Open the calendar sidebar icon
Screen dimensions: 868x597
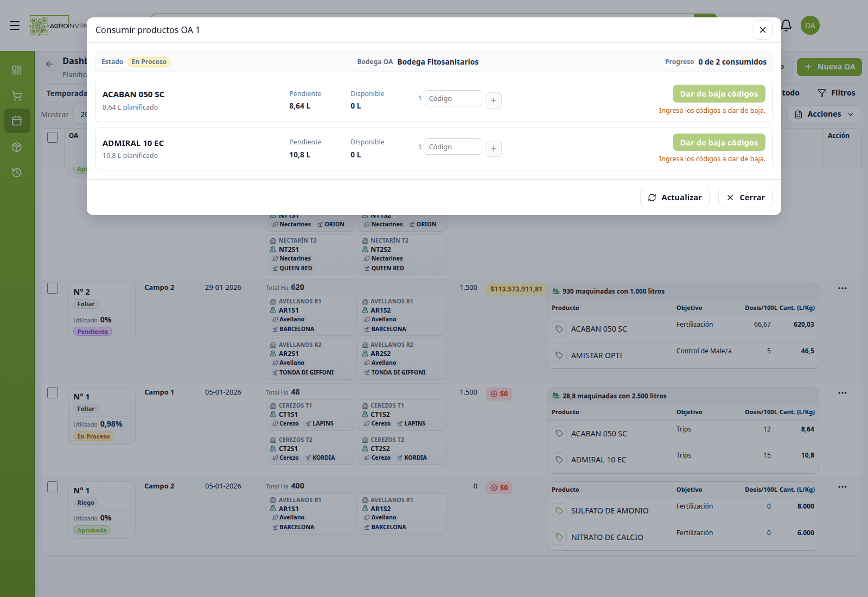pos(17,121)
